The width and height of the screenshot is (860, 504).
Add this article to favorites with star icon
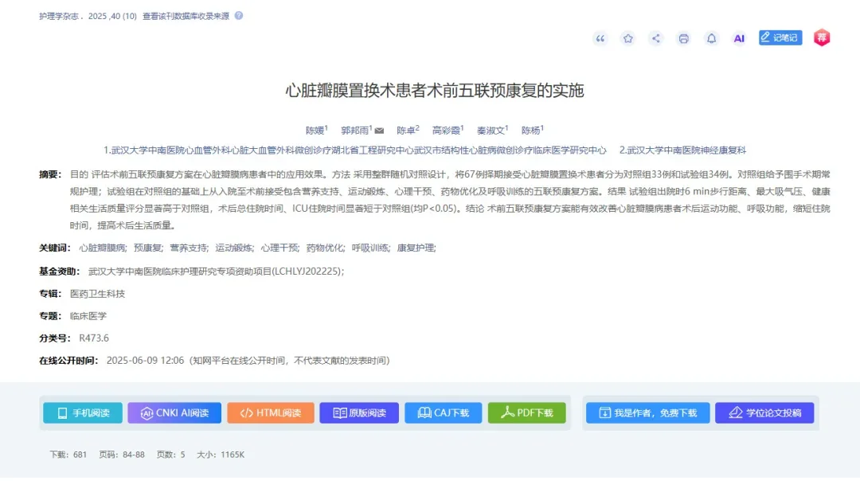tap(627, 37)
